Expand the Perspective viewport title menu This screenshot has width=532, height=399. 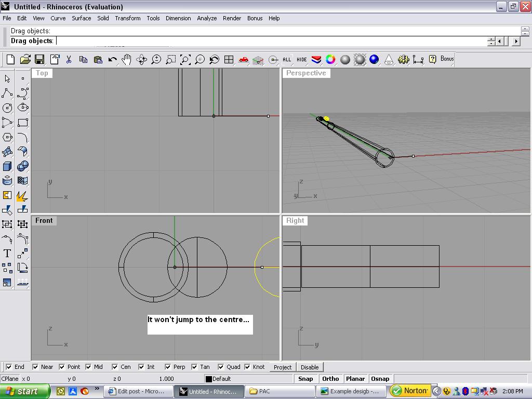coord(306,73)
